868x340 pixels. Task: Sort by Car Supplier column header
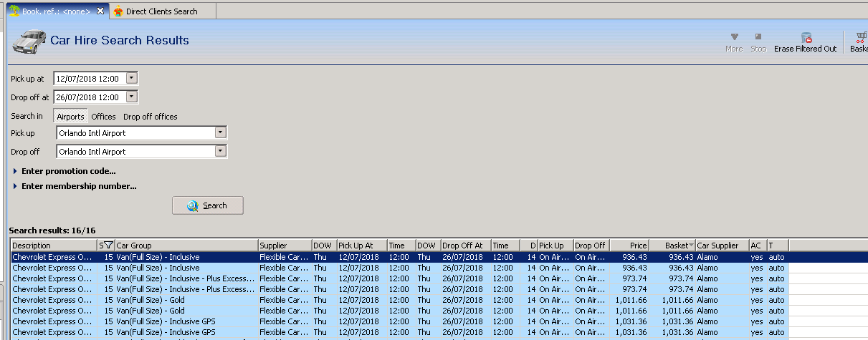(722, 246)
